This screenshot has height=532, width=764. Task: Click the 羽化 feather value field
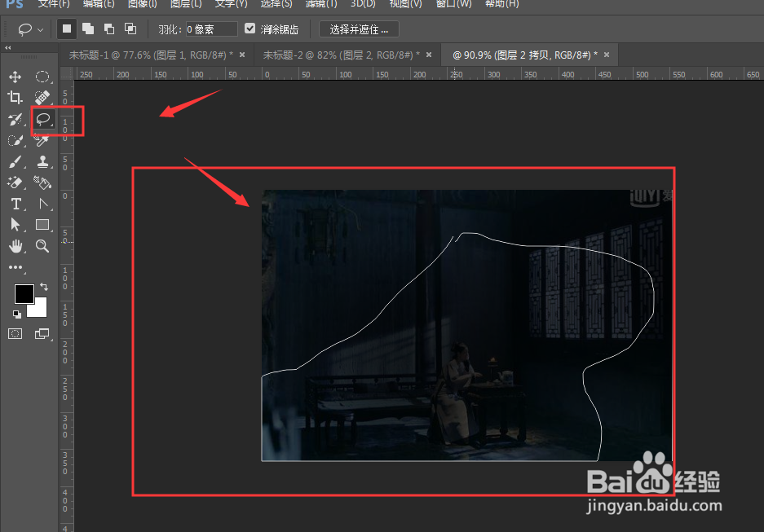pos(211,29)
